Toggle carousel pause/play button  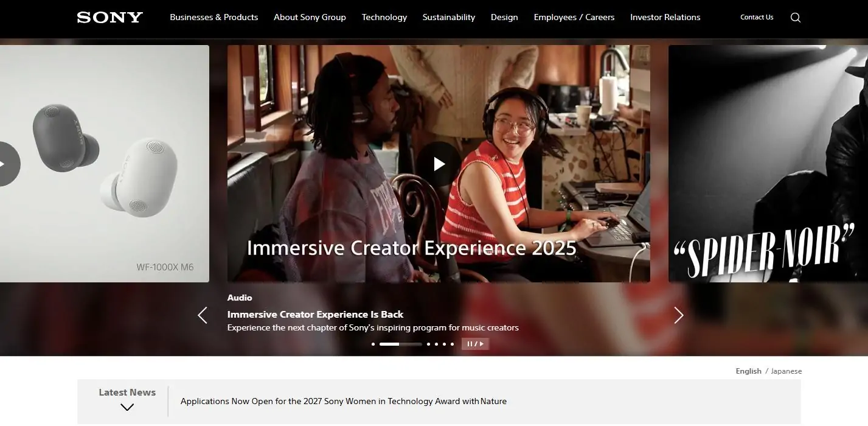point(475,344)
